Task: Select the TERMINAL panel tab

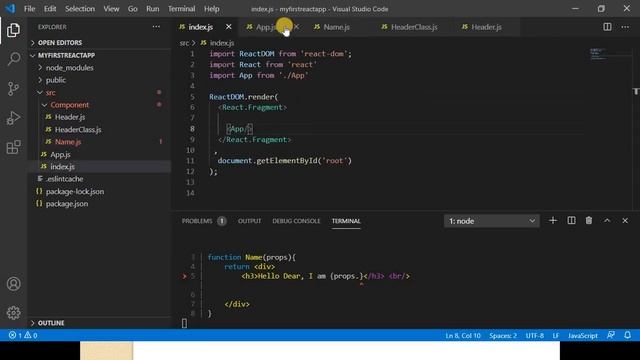Action: [346, 221]
